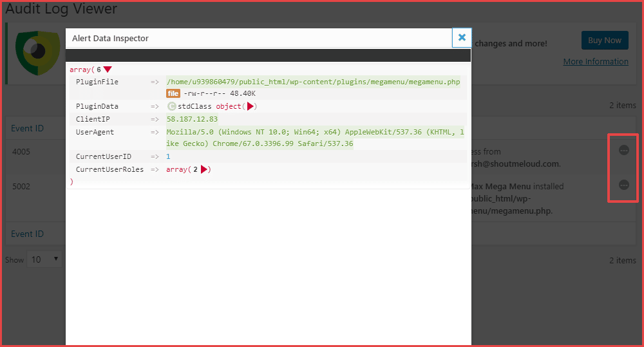Open details icon for event 4005
Image resolution: width=644 pixels, height=347 pixels.
623,150
